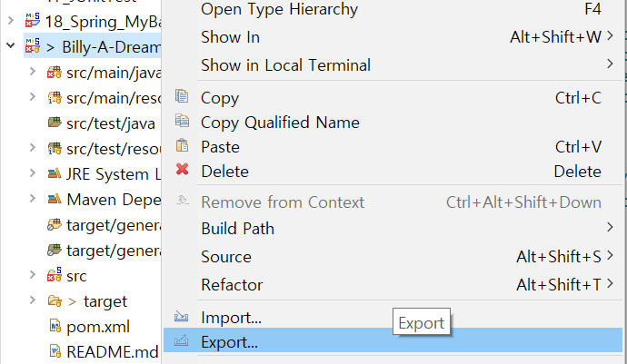
Task: Choose Export... from the context menu
Action: [x=393, y=342]
